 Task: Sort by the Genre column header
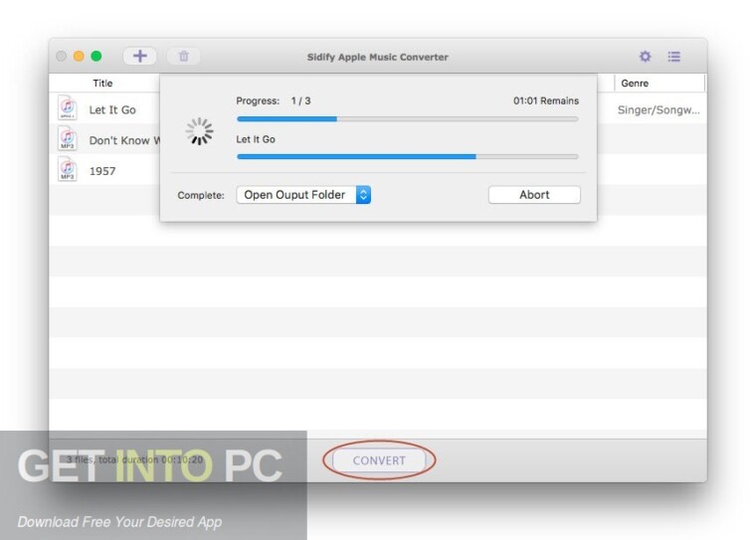pyautogui.click(x=635, y=83)
